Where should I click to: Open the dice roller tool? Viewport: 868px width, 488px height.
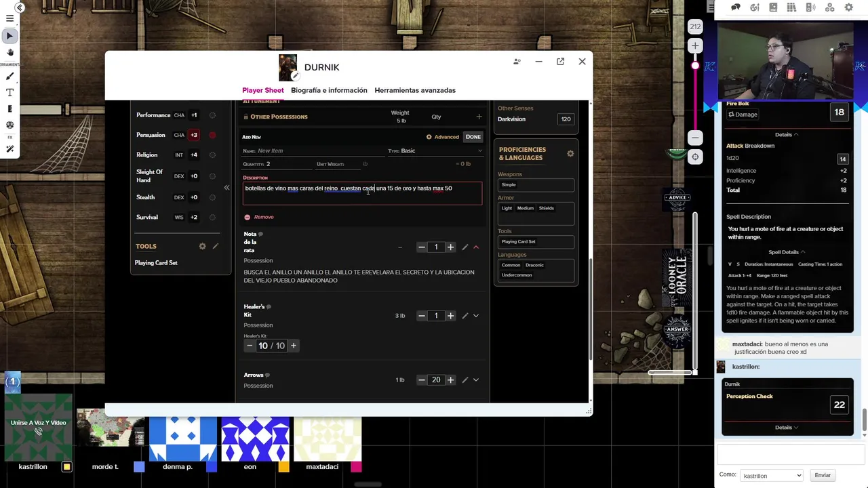click(9, 125)
